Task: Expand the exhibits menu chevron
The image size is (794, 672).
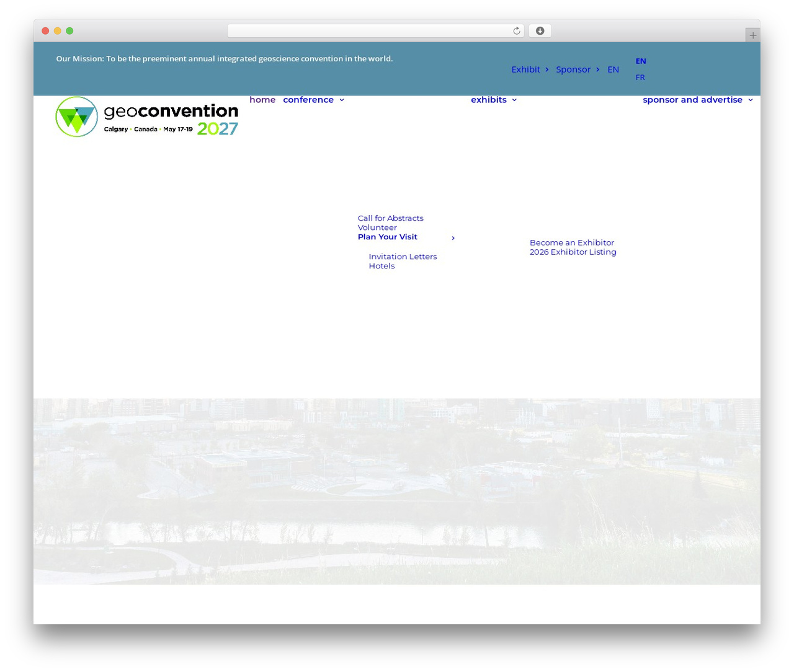Action: point(514,100)
